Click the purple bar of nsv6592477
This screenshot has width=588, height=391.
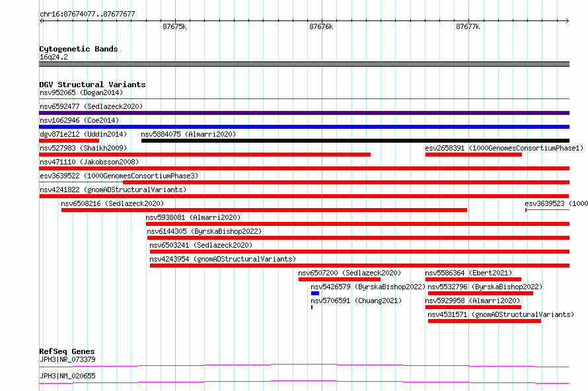(304, 113)
